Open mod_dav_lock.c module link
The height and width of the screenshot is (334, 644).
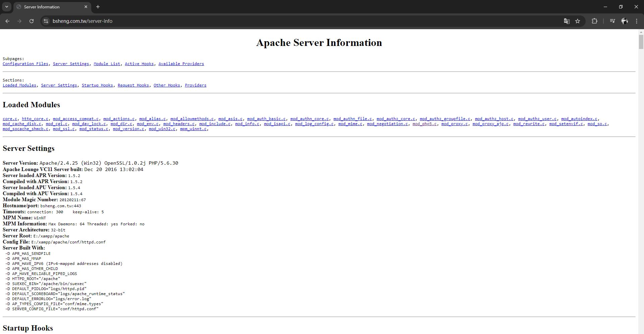click(x=89, y=124)
